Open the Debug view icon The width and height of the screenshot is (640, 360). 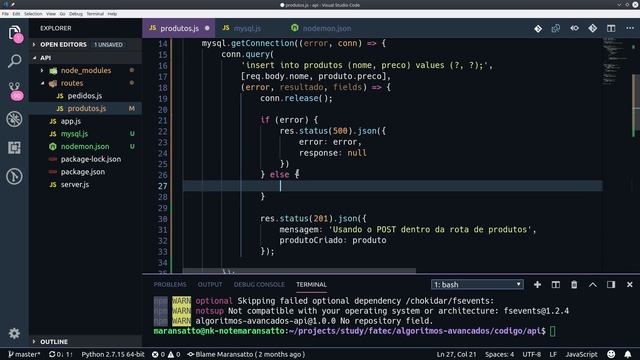[x=14, y=119]
